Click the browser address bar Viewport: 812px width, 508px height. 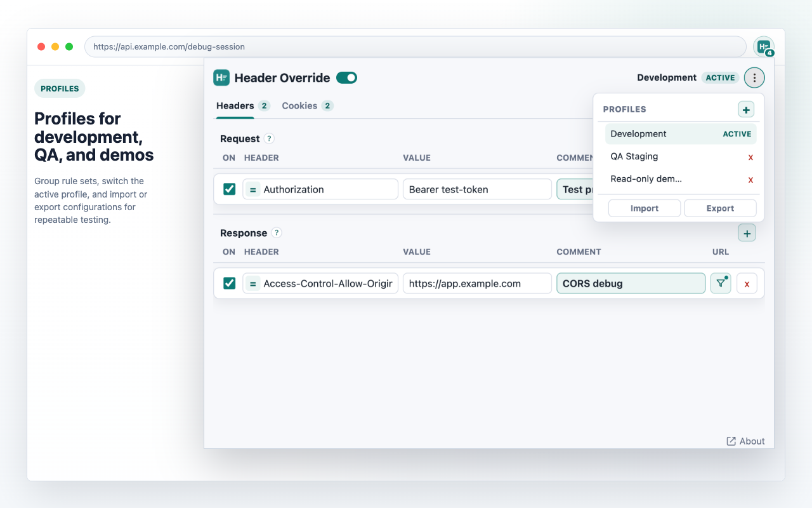416,47
